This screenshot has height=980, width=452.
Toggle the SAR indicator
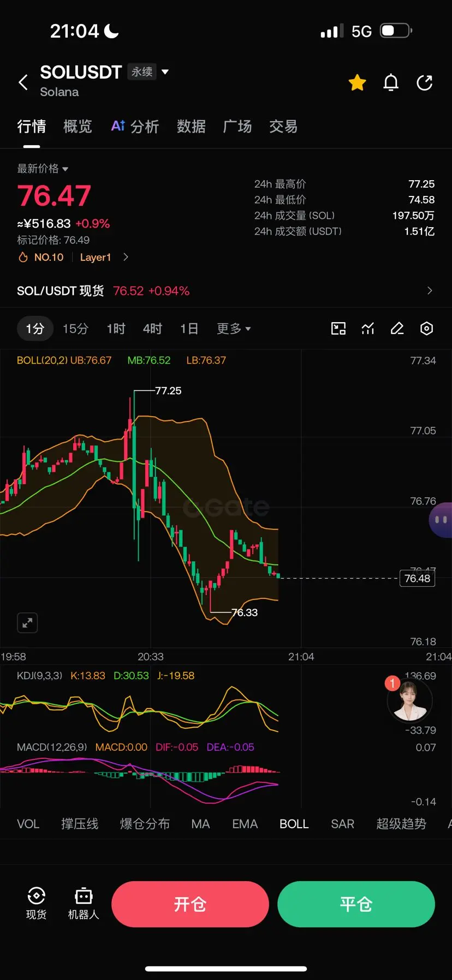343,824
